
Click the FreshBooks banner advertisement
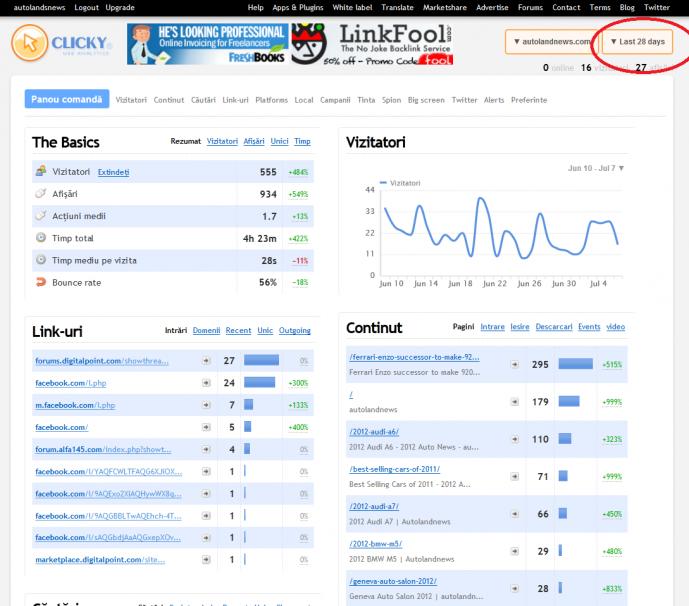208,44
